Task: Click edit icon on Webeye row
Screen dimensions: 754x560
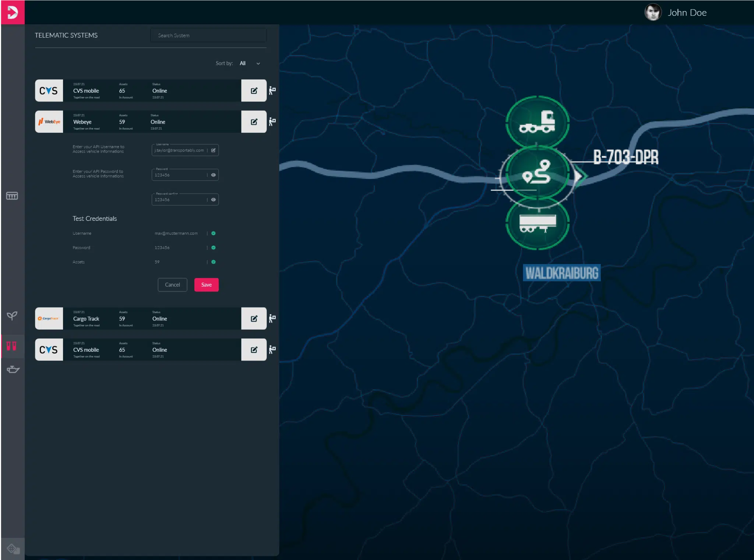Action: tap(254, 122)
